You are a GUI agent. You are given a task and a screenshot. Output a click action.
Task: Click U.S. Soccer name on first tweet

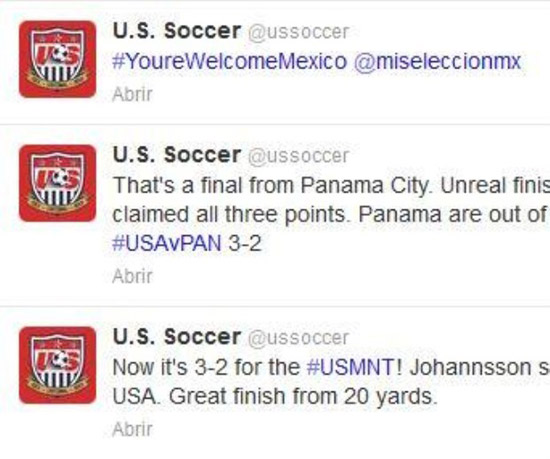[x=177, y=31]
